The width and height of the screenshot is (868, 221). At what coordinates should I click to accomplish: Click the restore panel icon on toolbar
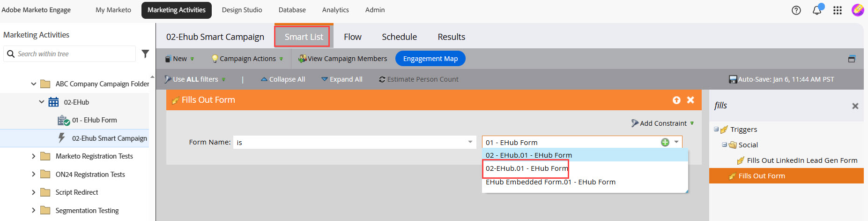point(852,59)
